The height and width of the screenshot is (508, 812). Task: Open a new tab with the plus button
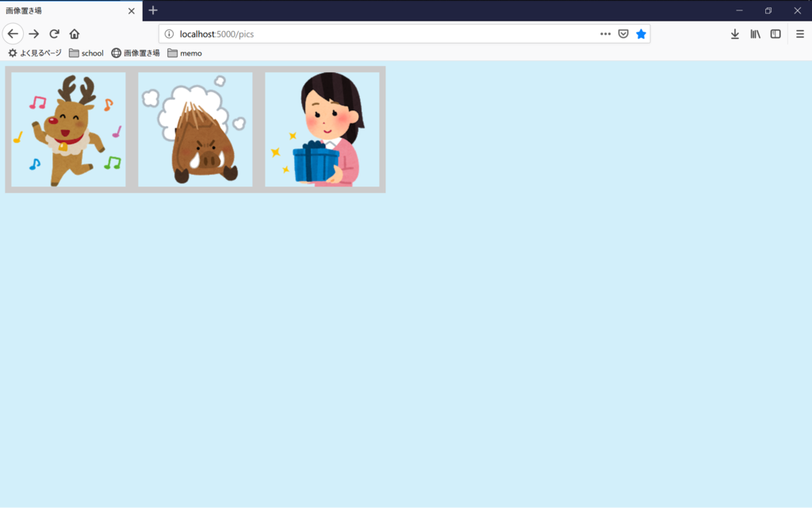(153, 10)
